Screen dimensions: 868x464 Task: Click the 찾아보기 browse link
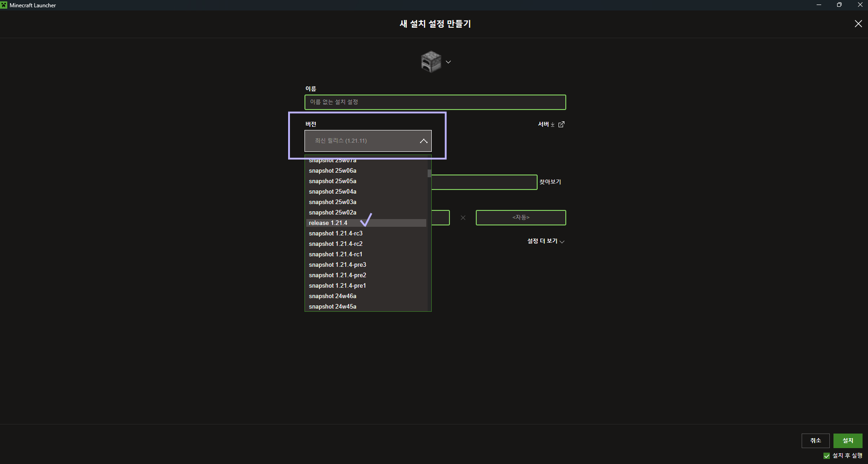click(550, 182)
